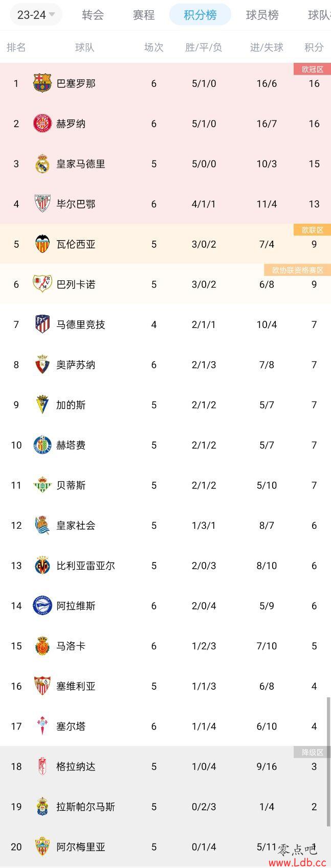
Task: Click the Atlético Madrid crest icon
Action: click(42, 324)
